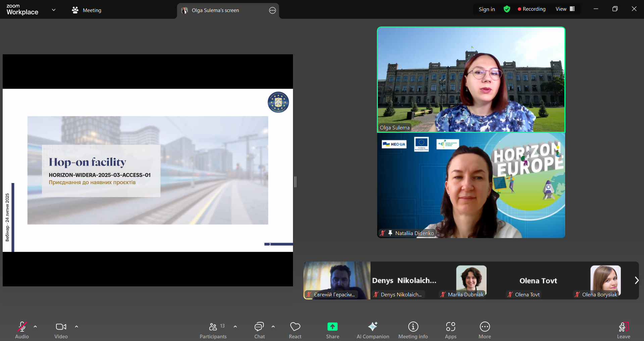
Task: Expand chat options arrow
Action: [x=273, y=327]
